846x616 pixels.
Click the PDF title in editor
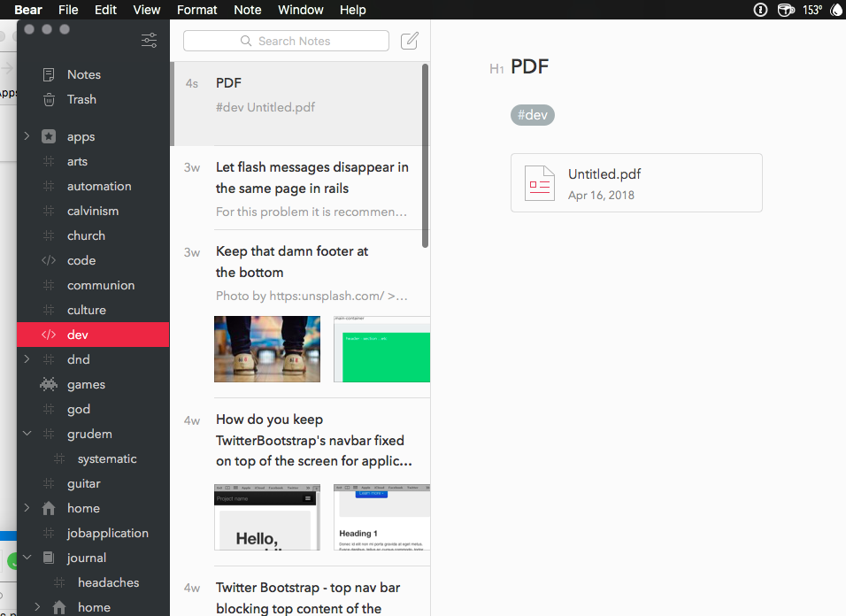[x=529, y=67]
